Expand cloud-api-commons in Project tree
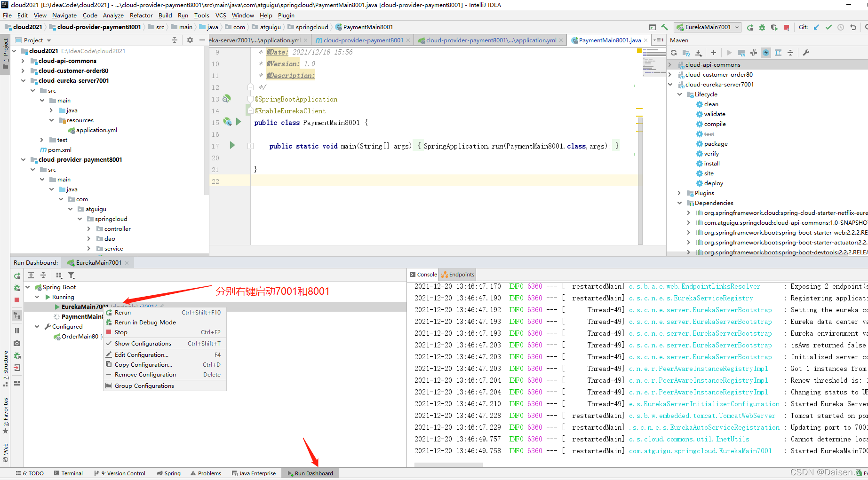868x480 pixels. pyautogui.click(x=23, y=61)
